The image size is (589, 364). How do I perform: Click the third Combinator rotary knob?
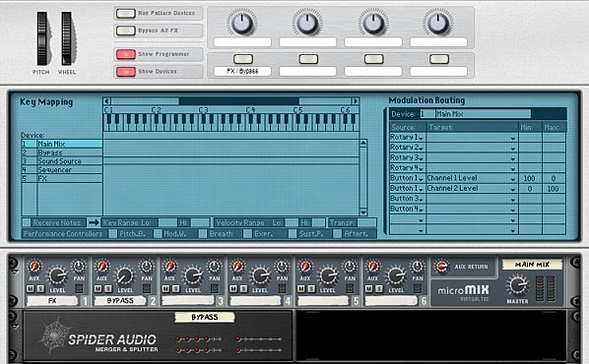point(372,23)
